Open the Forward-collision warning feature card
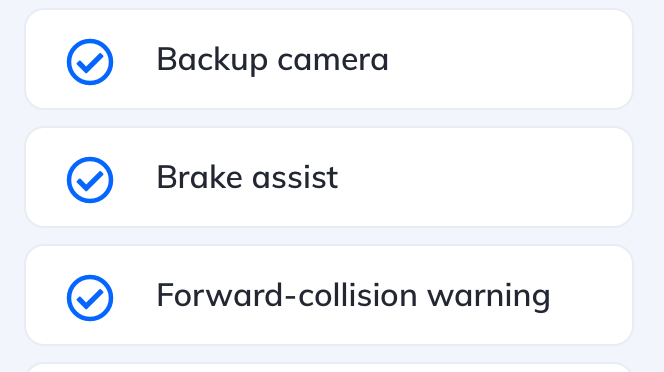 pyautogui.click(x=329, y=295)
